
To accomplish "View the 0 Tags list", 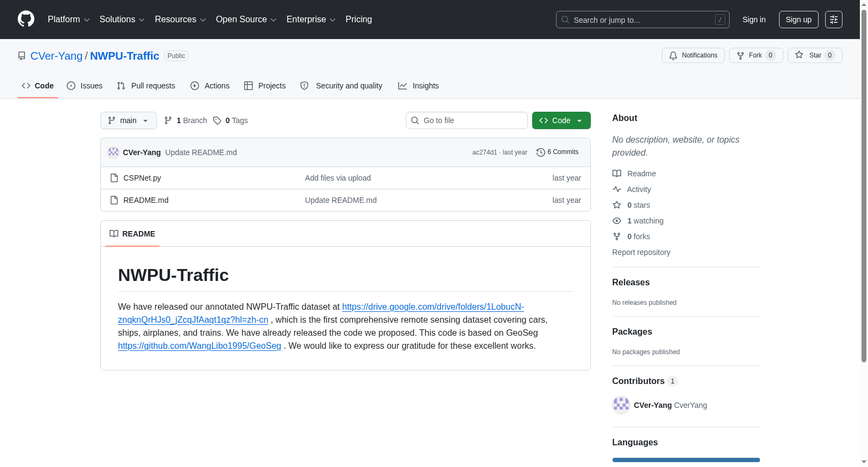I will [231, 120].
